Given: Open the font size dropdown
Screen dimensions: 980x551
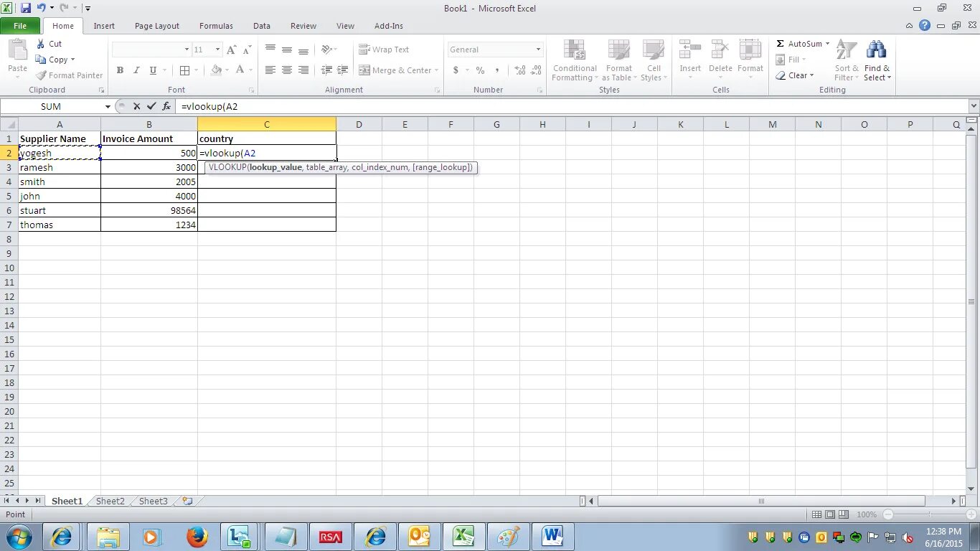Looking at the screenshot, I should (x=218, y=50).
